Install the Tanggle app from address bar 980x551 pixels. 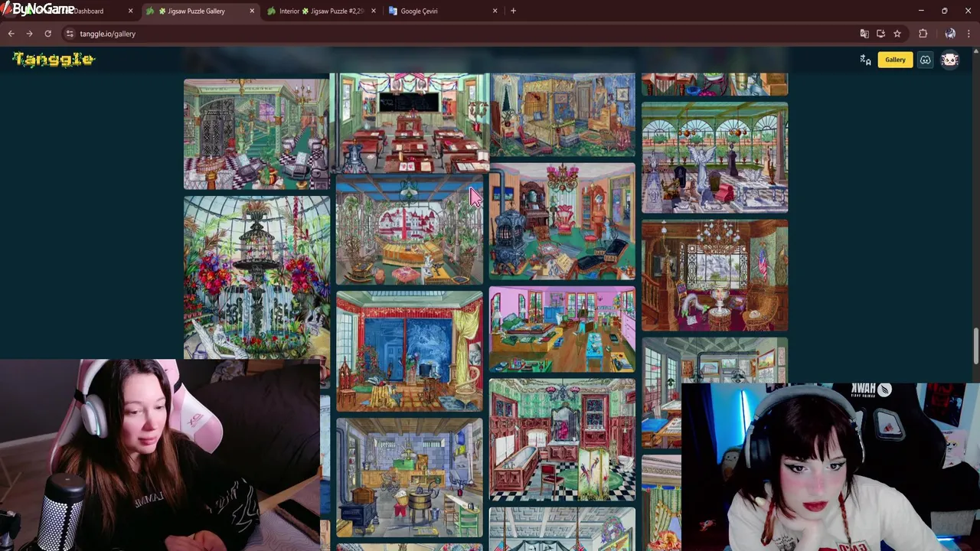tap(880, 34)
